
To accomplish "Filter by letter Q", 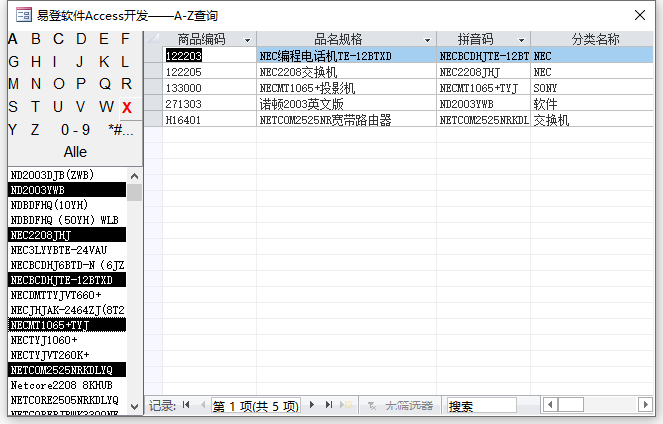I will (x=105, y=84).
